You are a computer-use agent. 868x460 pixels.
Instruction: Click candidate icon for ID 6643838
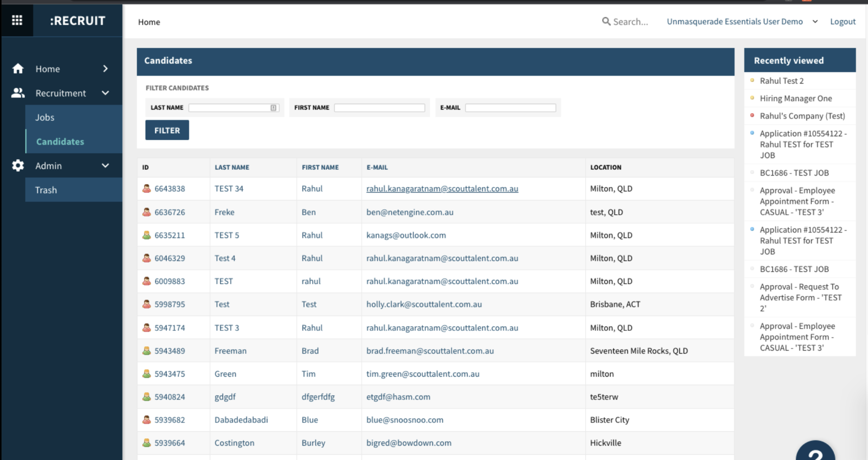click(147, 188)
